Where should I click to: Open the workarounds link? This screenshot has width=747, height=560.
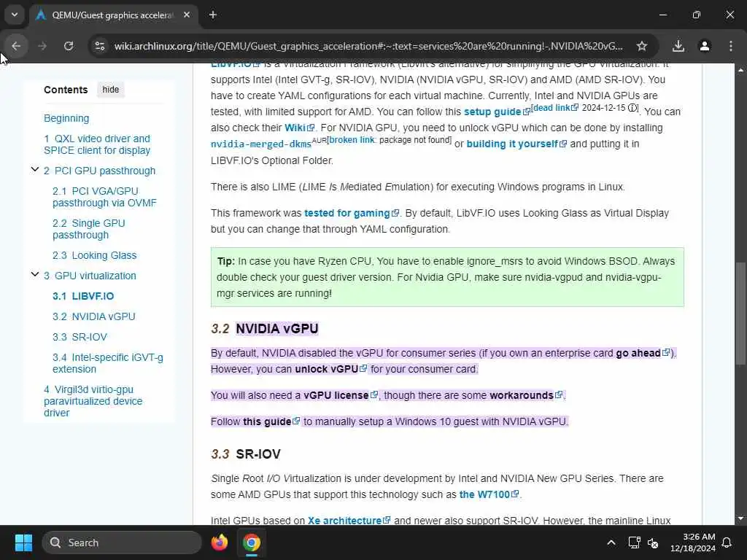526,395
